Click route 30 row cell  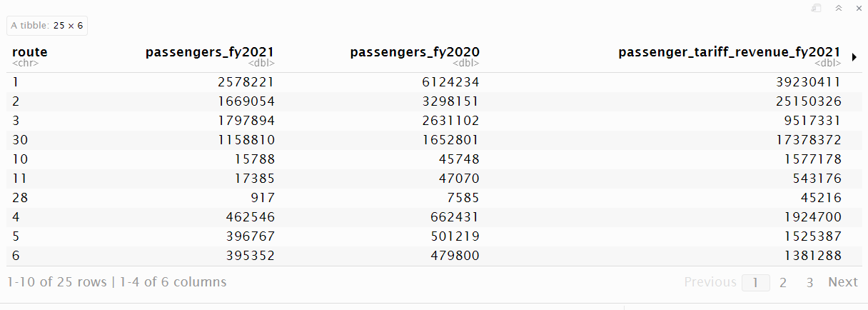coord(20,140)
